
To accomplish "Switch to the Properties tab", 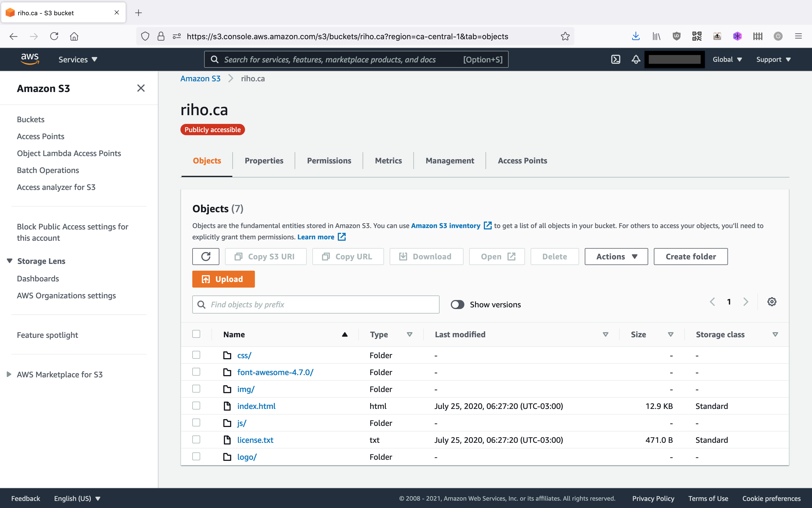I will tap(264, 161).
